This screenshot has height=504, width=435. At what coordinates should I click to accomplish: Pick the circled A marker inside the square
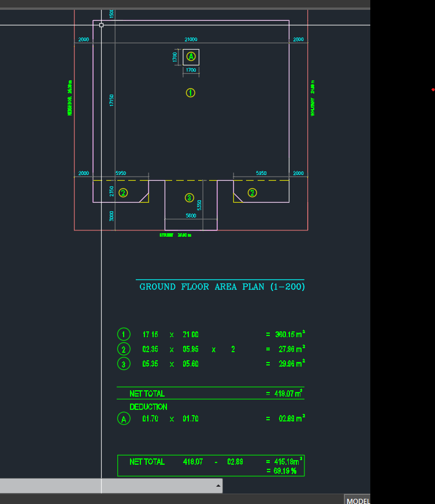pyautogui.click(x=191, y=57)
